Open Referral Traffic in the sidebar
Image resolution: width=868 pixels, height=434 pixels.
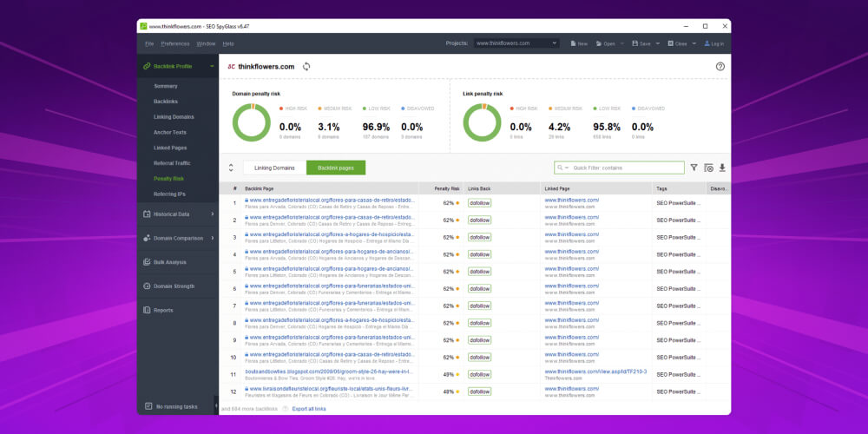click(x=172, y=163)
